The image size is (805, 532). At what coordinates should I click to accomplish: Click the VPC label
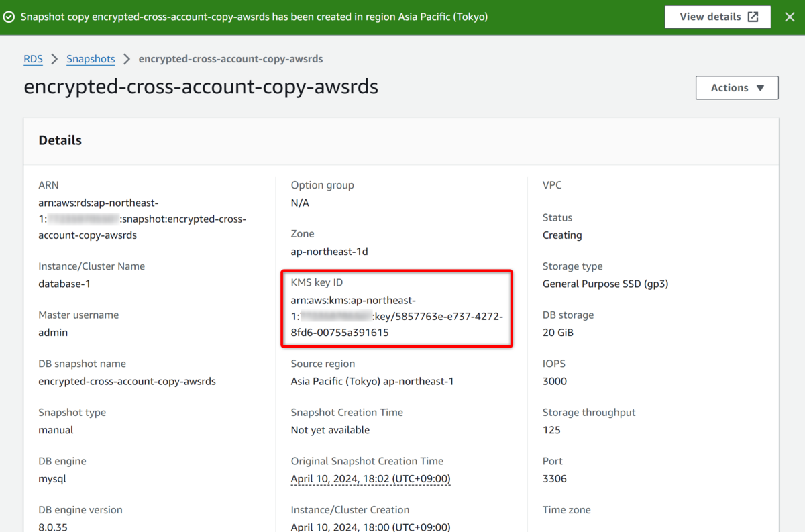click(552, 185)
